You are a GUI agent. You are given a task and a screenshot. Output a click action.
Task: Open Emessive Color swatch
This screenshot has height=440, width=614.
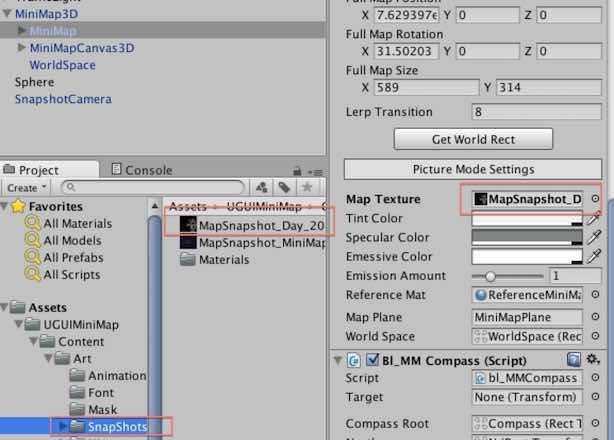click(527, 257)
